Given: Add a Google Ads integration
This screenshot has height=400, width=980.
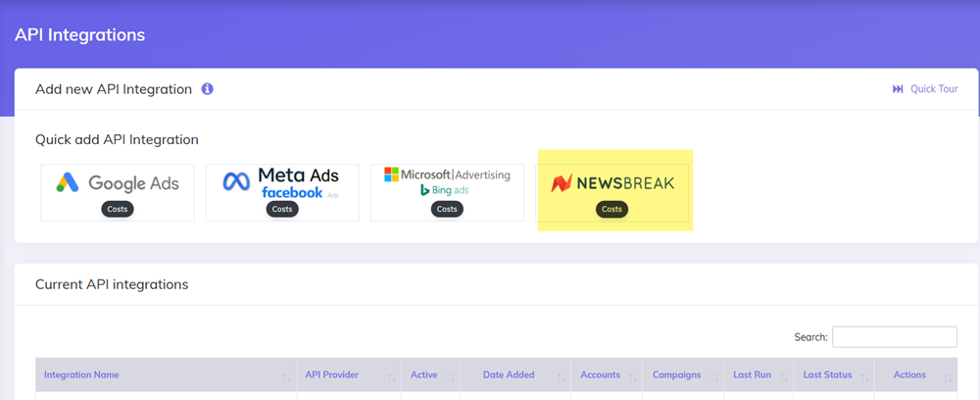Looking at the screenshot, I should (118, 192).
